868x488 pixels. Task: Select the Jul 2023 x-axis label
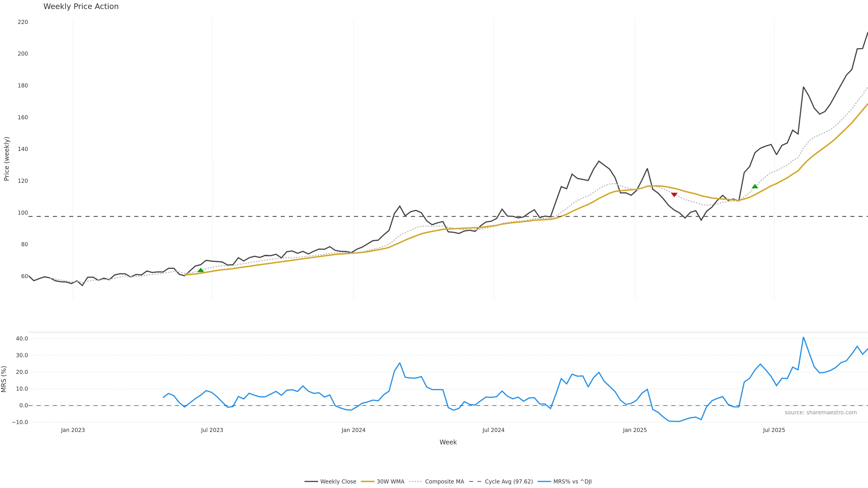click(212, 430)
